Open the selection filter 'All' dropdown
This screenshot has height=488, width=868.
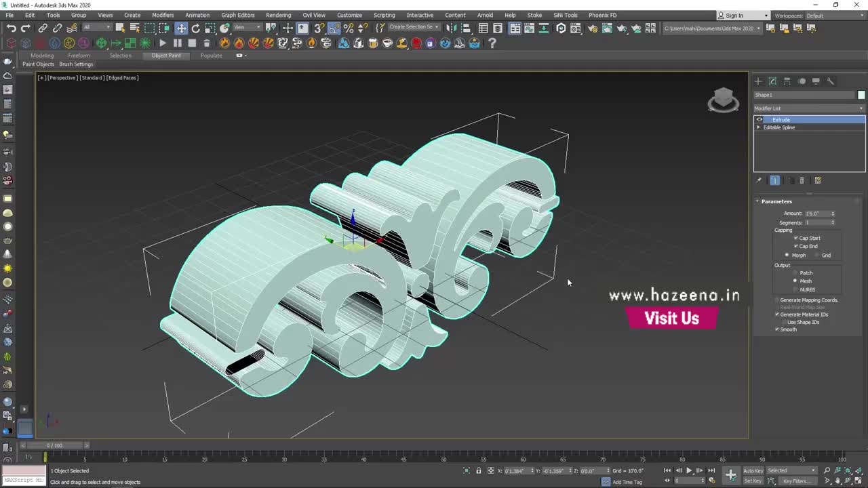[96, 28]
